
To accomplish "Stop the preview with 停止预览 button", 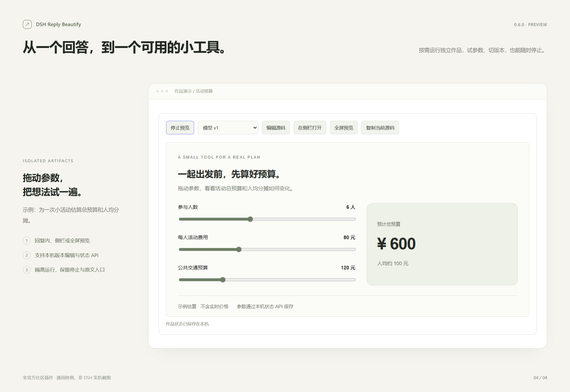I will (180, 128).
